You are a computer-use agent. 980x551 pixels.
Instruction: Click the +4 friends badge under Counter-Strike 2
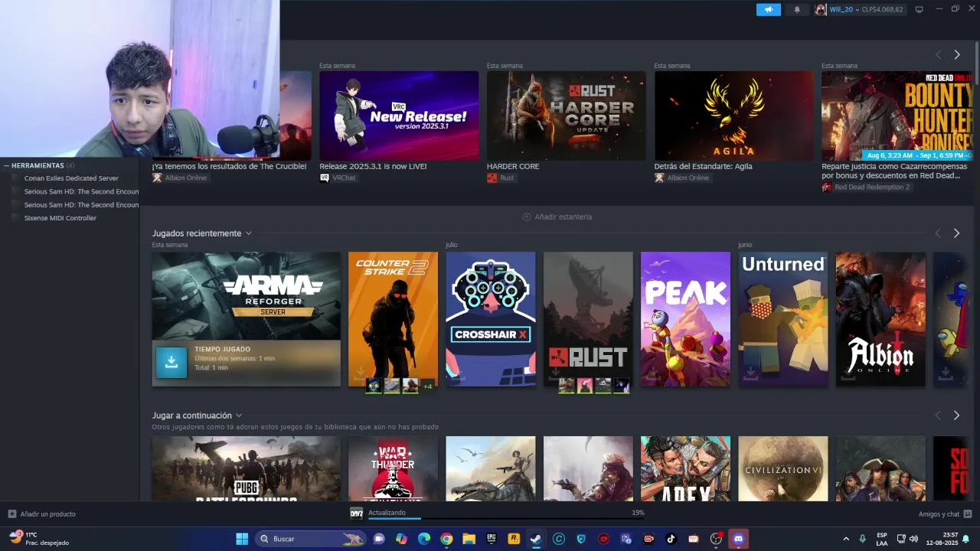tap(428, 386)
